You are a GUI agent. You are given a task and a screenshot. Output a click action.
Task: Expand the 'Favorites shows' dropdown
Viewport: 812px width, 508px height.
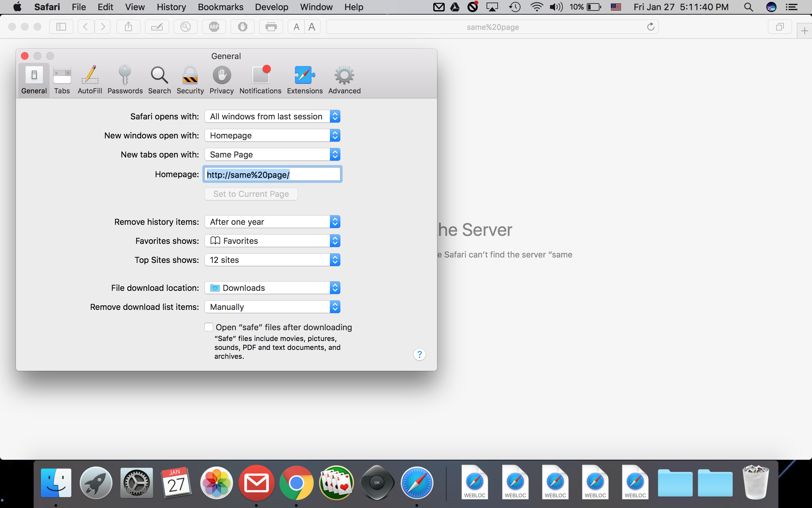(x=272, y=241)
